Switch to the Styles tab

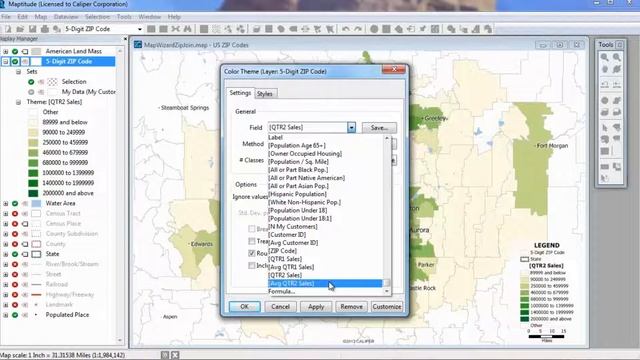coord(264,94)
